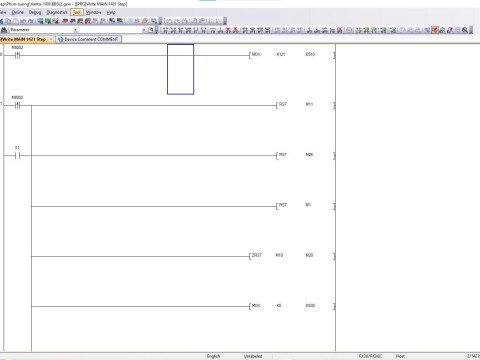Click the FX3G/FX3GC PLC type in status bar
Image resolution: width=480 pixels, height=360 pixels.
click(370, 356)
